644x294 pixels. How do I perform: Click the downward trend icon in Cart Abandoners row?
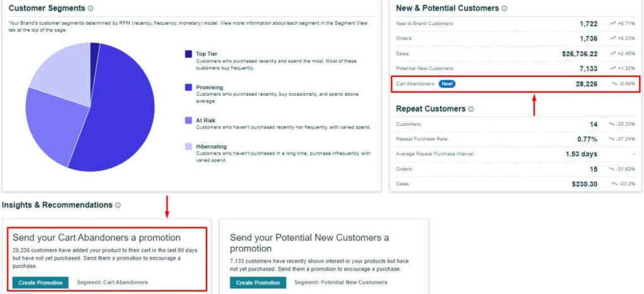pyautogui.click(x=612, y=83)
